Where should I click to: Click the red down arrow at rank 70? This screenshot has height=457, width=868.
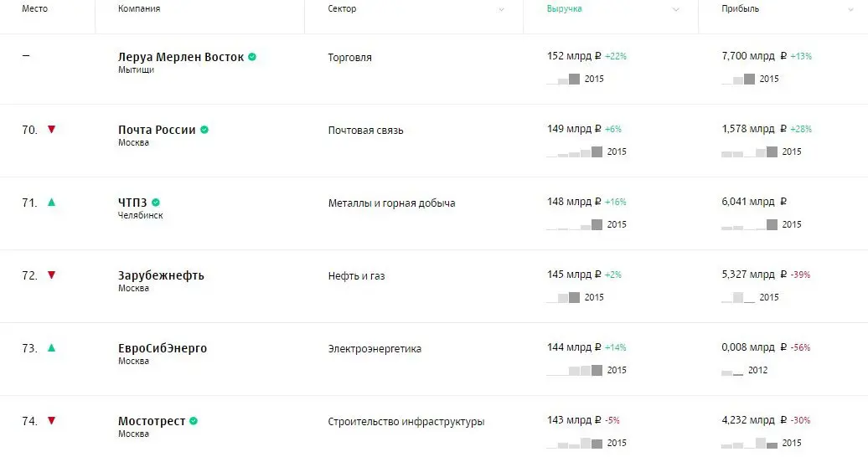pos(51,130)
